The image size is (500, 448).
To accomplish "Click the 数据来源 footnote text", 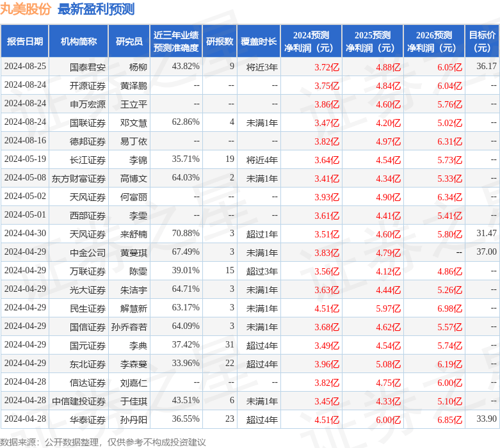I will 102,442.
